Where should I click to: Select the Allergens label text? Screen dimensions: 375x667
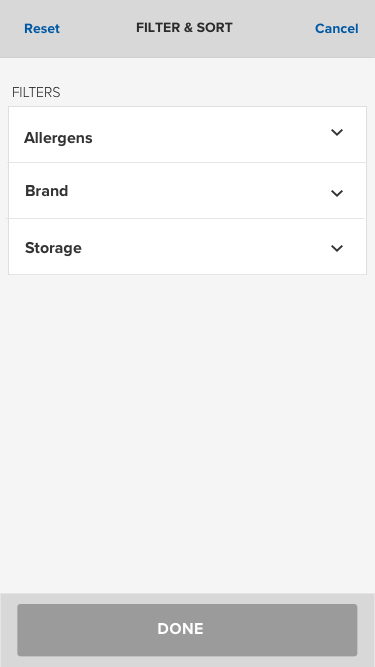coord(58,138)
